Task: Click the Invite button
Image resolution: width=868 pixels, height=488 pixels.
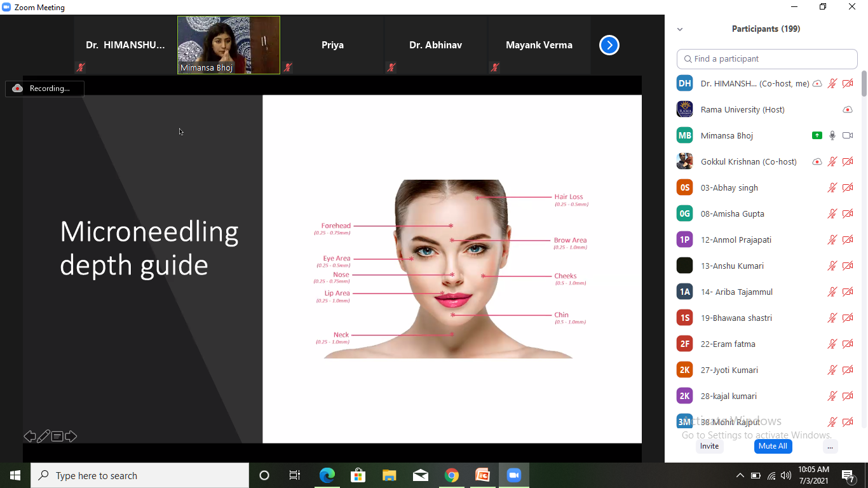Action: (710, 446)
